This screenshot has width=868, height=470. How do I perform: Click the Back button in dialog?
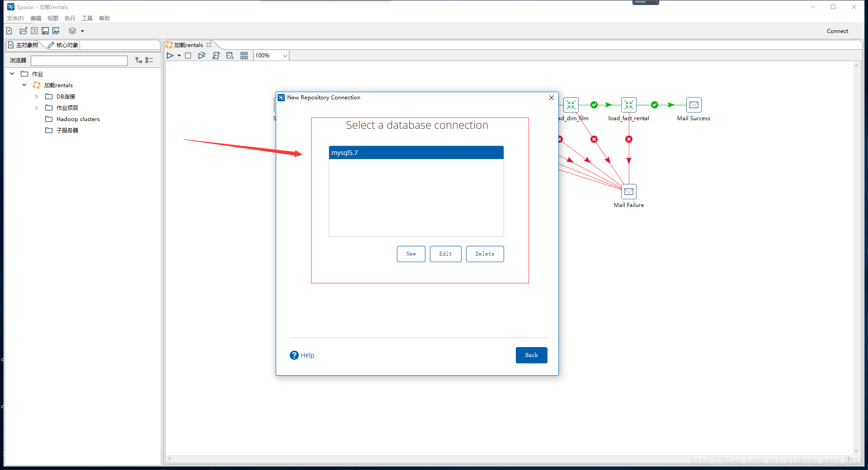click(531, 355)
